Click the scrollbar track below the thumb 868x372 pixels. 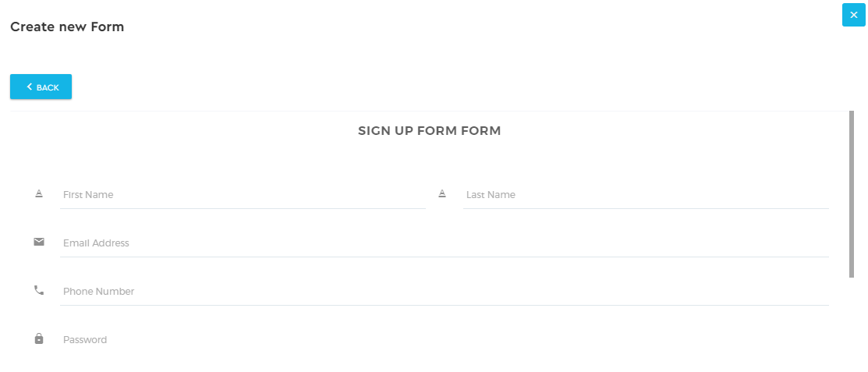tap(852, 324)
